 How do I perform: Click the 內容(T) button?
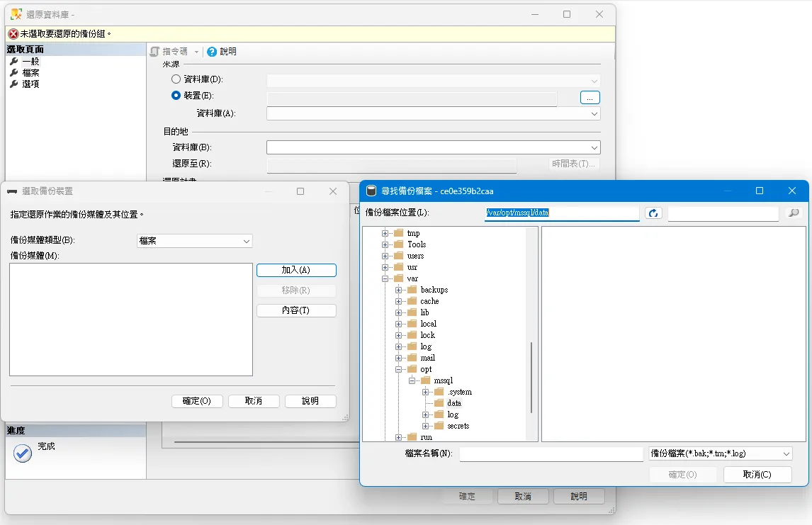tap(296, 310)
